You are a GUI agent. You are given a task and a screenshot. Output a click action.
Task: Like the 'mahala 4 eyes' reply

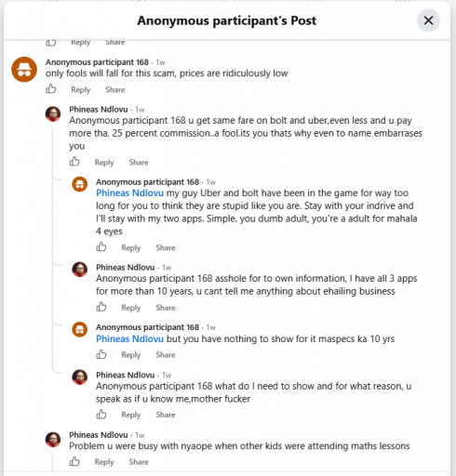(x=101, y=247)
